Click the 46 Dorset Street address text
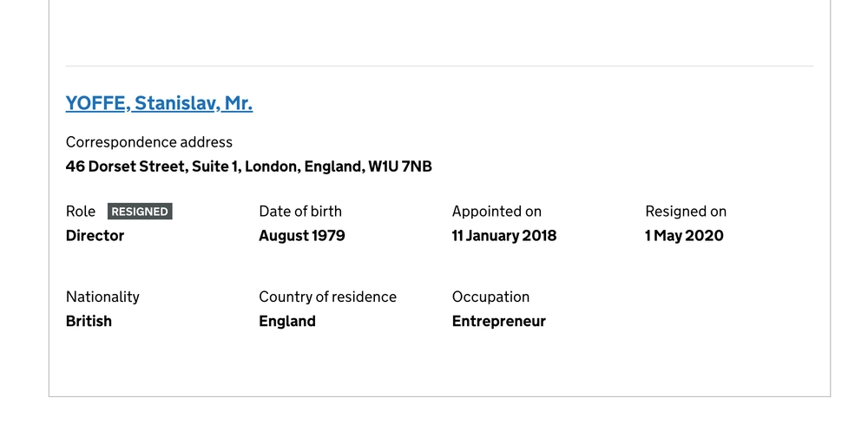 coord(125,166)
